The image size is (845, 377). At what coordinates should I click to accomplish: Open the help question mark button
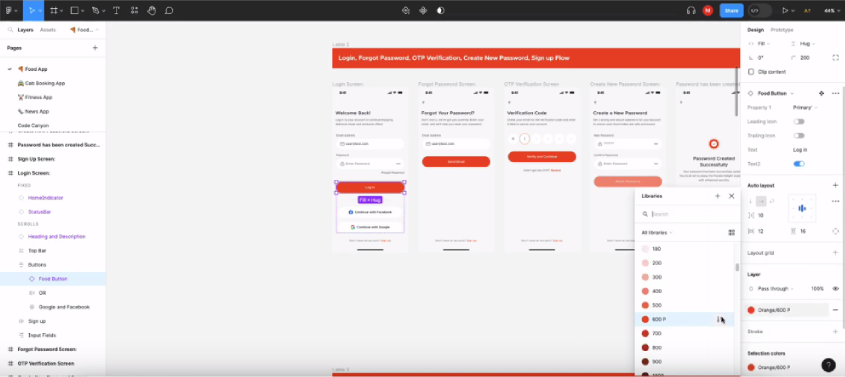click(x=828, y=365)
